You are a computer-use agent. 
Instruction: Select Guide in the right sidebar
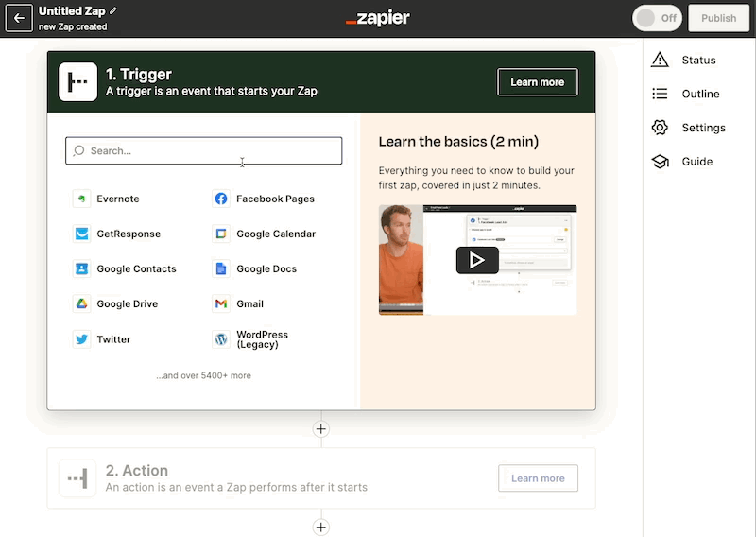coord(697,162)
